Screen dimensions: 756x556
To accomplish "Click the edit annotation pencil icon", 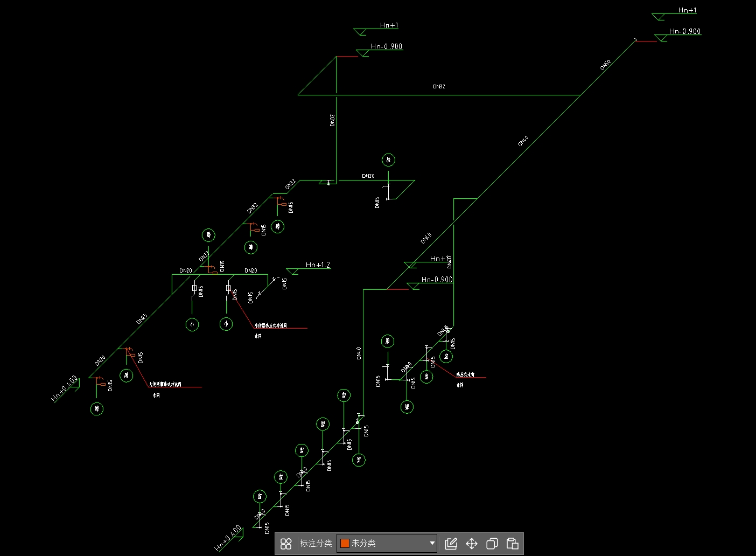I will 451,543.
